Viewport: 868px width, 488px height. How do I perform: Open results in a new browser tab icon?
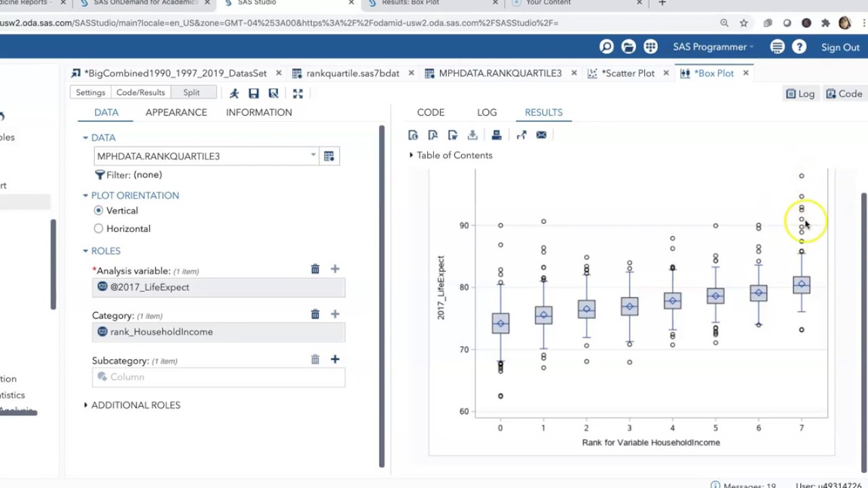click(x=521, y=135)
